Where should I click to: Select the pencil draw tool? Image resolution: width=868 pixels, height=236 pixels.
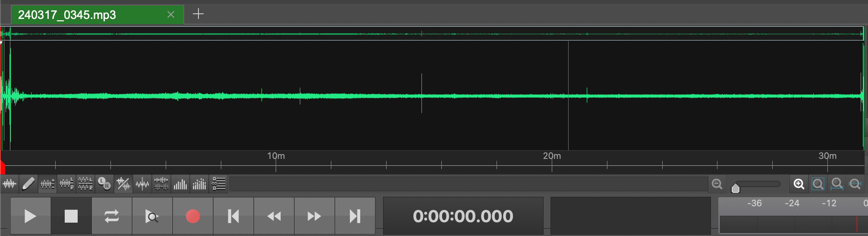[28, 184]
